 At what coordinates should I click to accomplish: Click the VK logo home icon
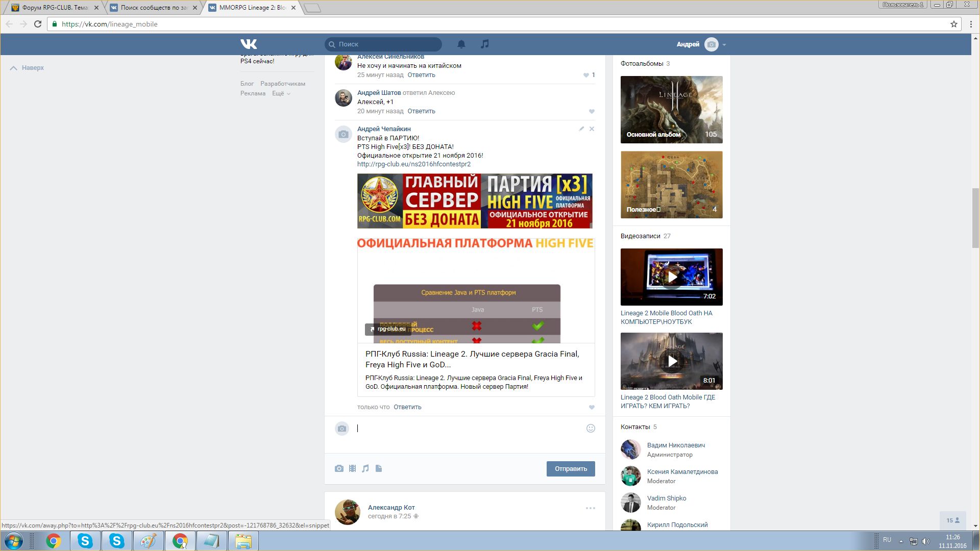tap(249, 44)
